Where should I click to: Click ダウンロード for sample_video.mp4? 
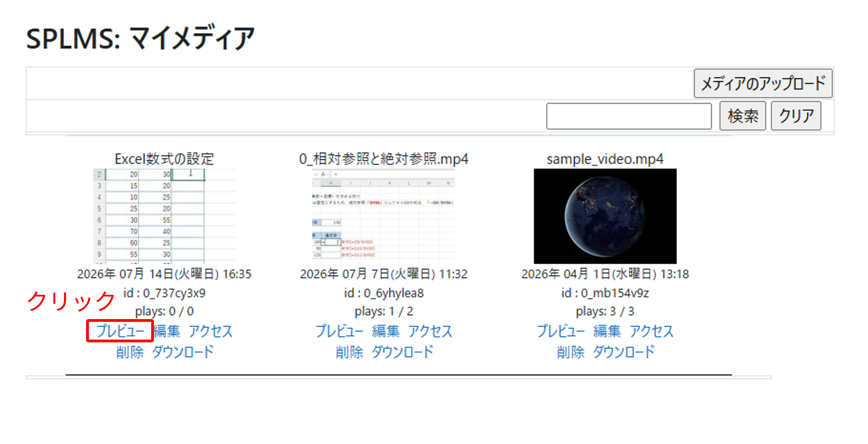pyautogui.click(x=624, y=352)
